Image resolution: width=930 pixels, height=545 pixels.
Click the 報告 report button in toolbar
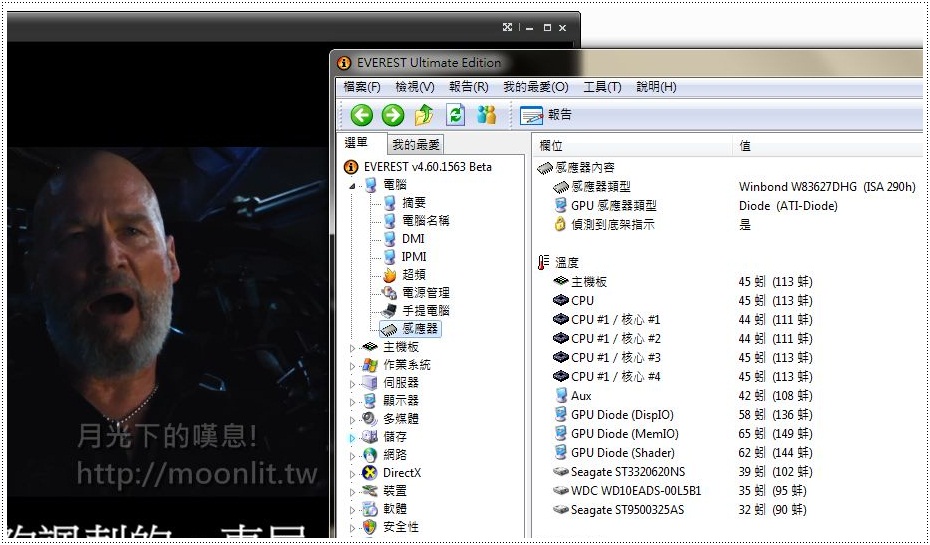pyautogui.click(x=546, y=115)
